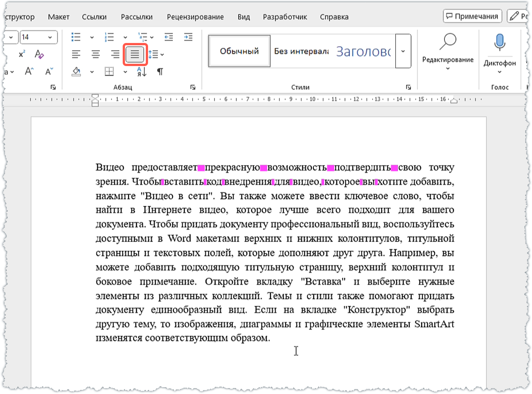Open bullets library dropdown arrow
Screen dimensions: 532x394
(92, 37)
